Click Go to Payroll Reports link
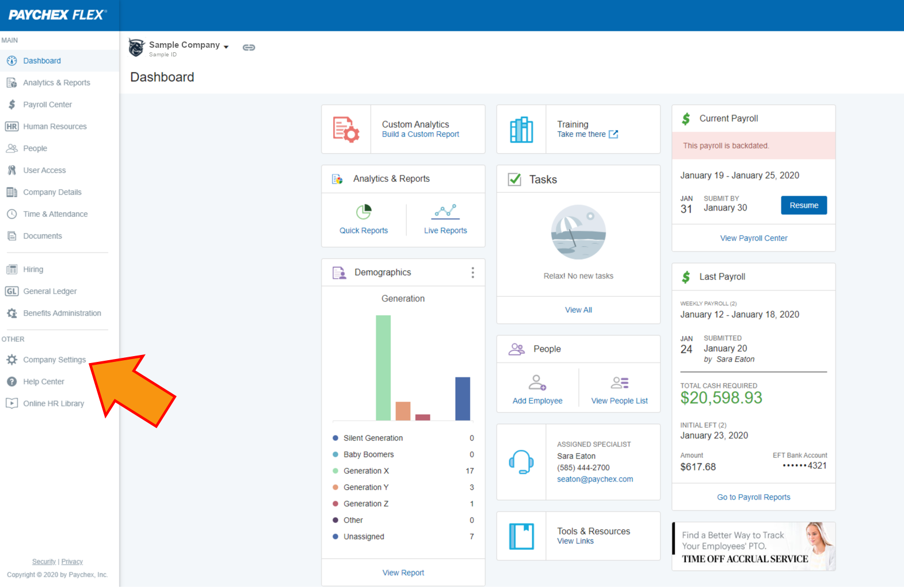Screen dimensions: 904x588 (754, 497)
